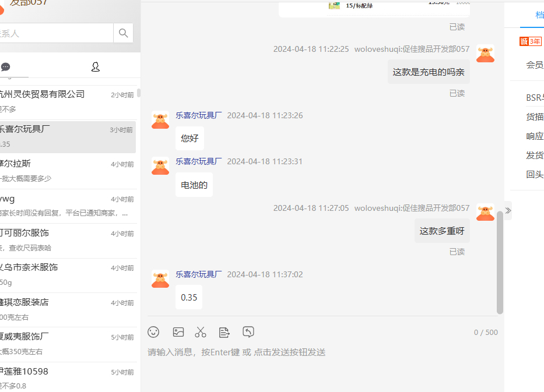Click the chat window vertical scrollbar
The image size is (544, 392).
(500, 262)
